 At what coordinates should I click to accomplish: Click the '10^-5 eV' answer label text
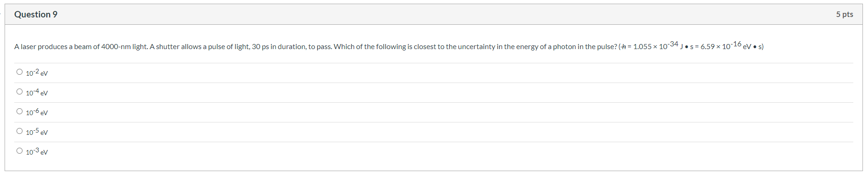(x=37, y=132)
